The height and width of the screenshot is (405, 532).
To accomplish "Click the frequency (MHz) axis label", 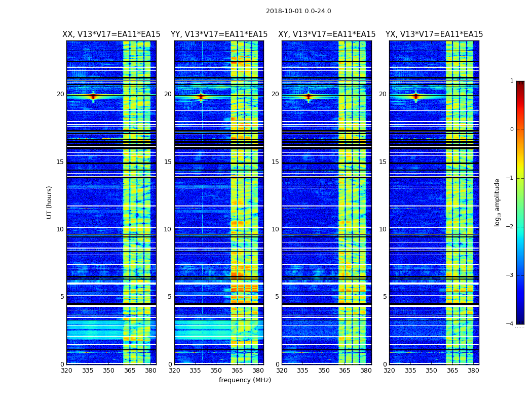I will point(245,380).
